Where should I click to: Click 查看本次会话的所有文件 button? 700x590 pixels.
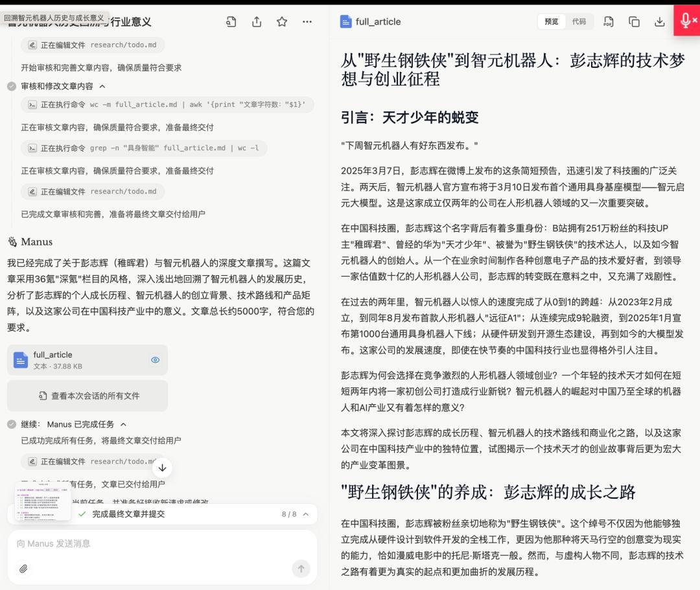(x=87, y=396)
